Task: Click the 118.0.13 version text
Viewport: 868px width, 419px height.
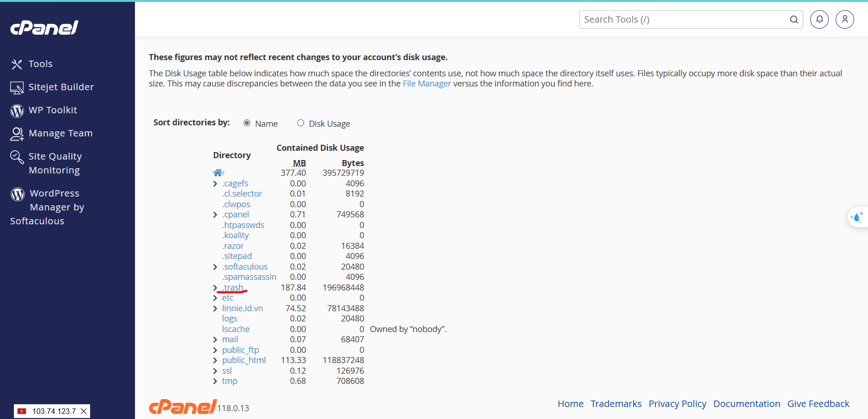Action: coord(233,408)
